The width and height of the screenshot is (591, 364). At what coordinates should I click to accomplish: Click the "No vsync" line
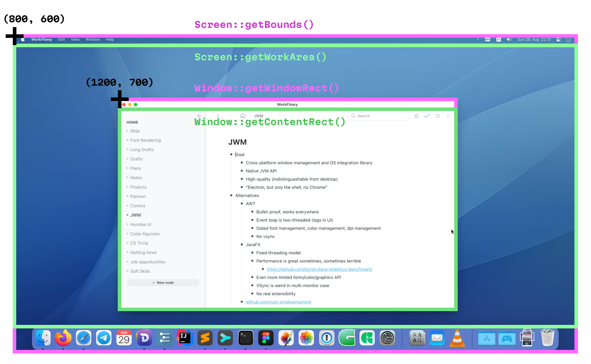266,236
